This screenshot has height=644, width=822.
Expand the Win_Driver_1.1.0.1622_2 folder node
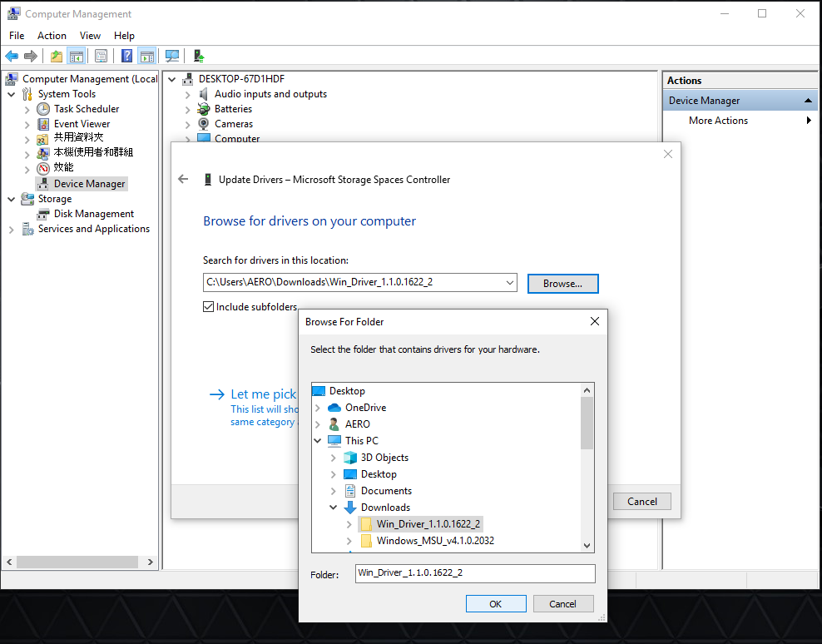349,524
